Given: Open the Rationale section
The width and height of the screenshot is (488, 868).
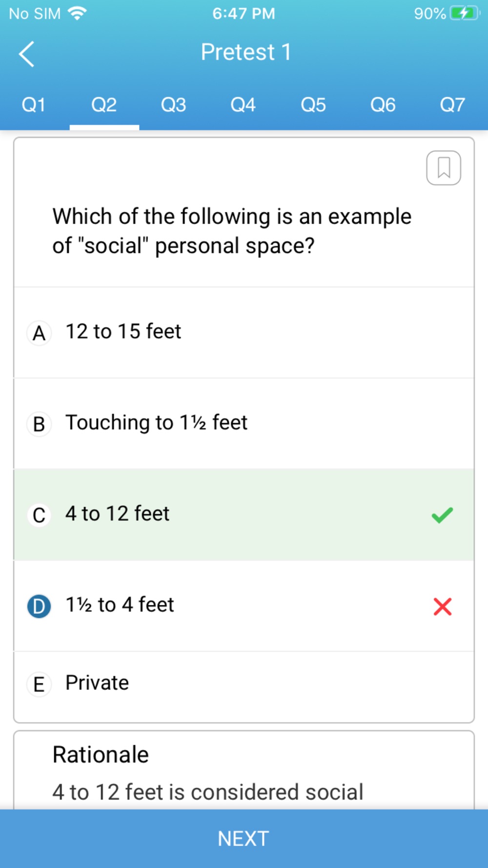Looking at the screenshot, I should (x=101, y=755).
